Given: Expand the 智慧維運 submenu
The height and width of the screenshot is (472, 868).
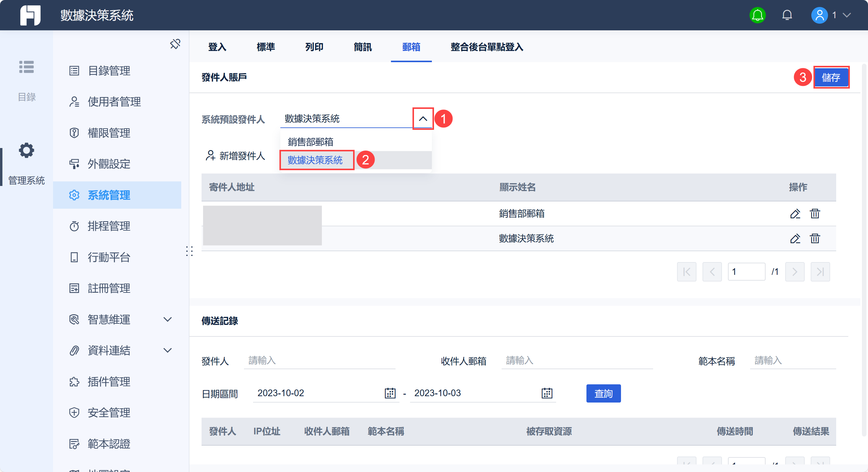Looking at the screenshot, I should point(168,319).
